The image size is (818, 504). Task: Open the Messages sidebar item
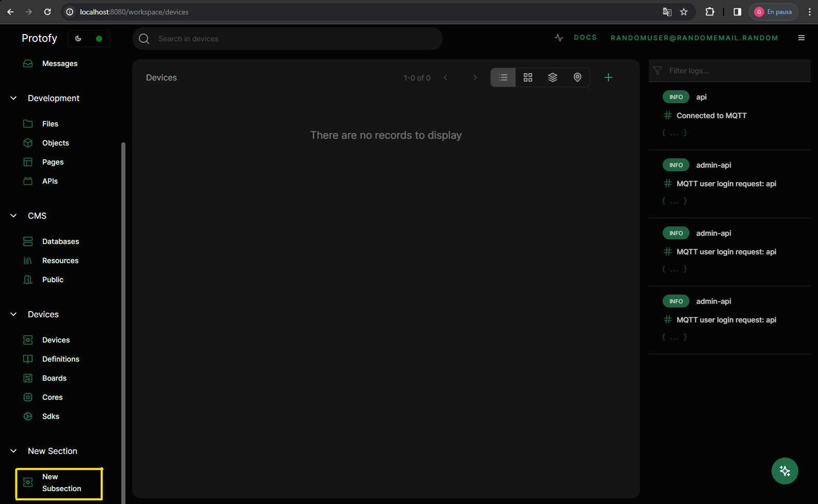[x=60, y=63]
